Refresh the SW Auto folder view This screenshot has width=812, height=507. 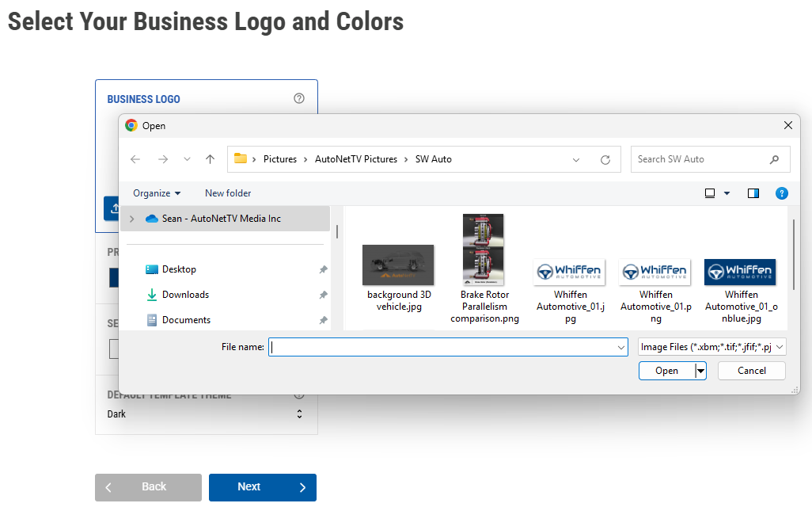pos(605,160)
